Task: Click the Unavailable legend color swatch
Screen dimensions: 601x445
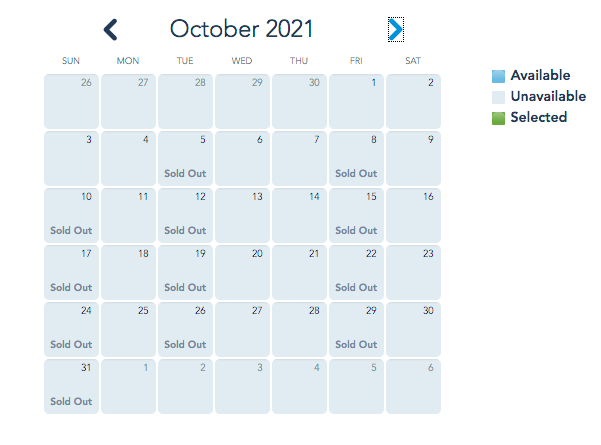Action: 498,97
